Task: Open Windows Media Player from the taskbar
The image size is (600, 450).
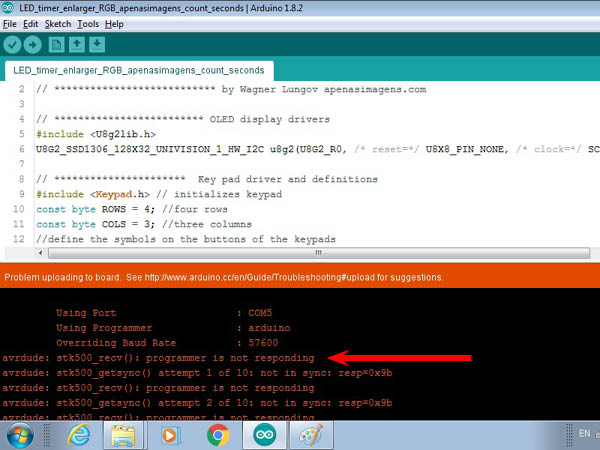Action: [170, 435]
